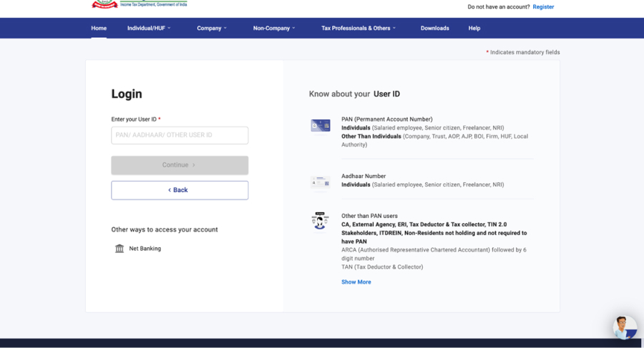Viewport: 644px width, 348px height.
Task: Click the PAN card icon
Action: [x=320, y=126]
